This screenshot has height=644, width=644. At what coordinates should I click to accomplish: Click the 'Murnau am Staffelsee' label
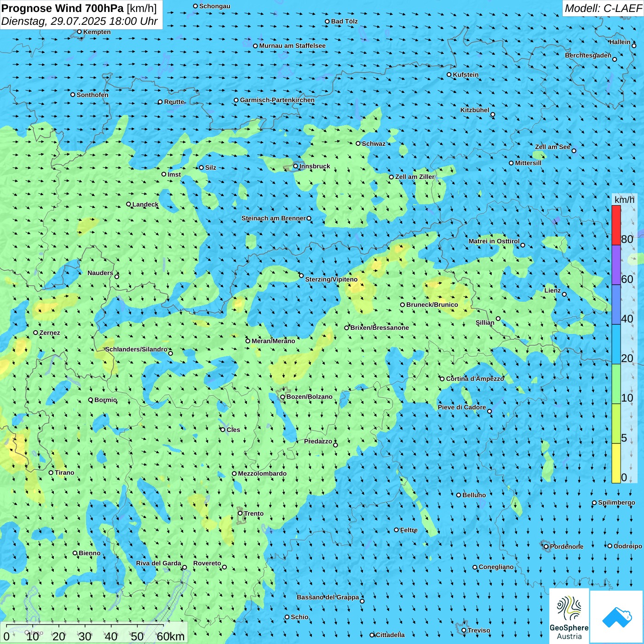pyautogui.click(x=292, y=46)
